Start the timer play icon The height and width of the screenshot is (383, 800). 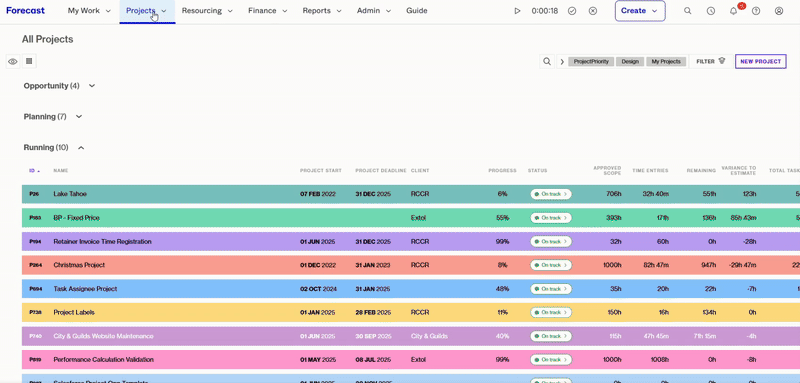[x=517, y=11]
